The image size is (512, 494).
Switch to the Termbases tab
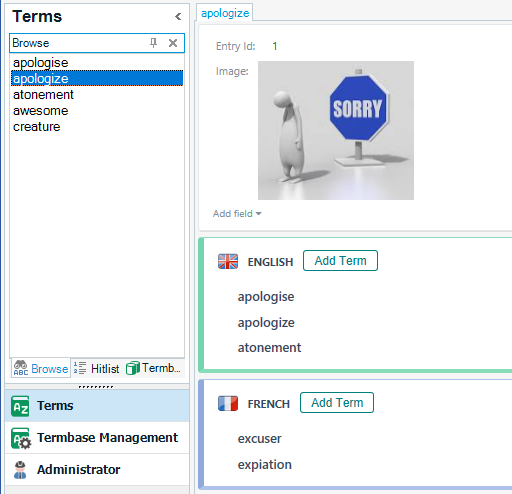153,368
